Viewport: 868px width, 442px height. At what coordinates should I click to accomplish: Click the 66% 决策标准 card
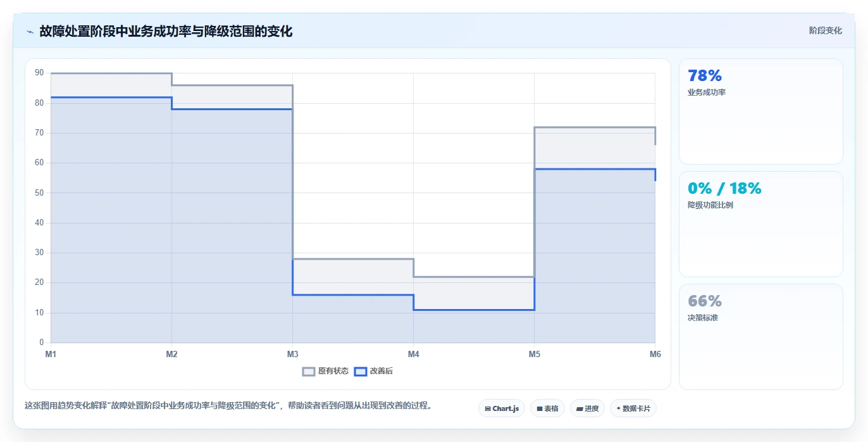point(760,337)
